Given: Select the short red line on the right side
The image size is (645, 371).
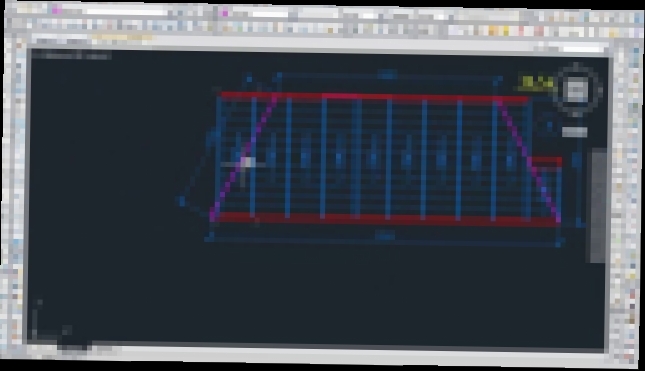Looking at the screenshot, I should [x=546, y=161].
